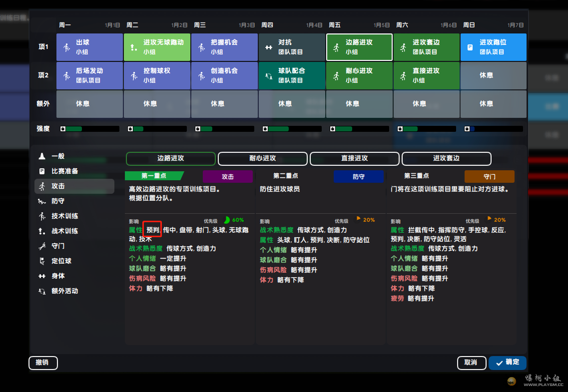Screen dimensions: 568x392
Task: Select Sunday's 项2 休息 slot
Action: pyautogui.click(x=494, y=75)
